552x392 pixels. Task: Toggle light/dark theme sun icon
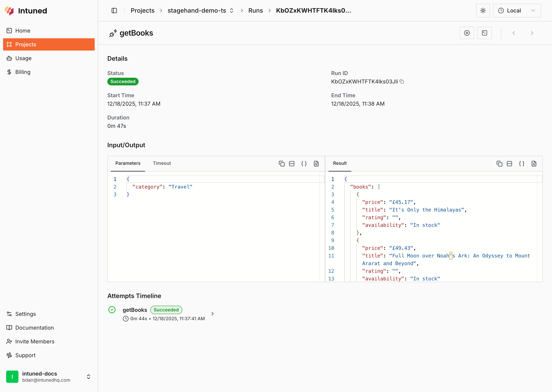pyautogui.click(x=483, y=11)
